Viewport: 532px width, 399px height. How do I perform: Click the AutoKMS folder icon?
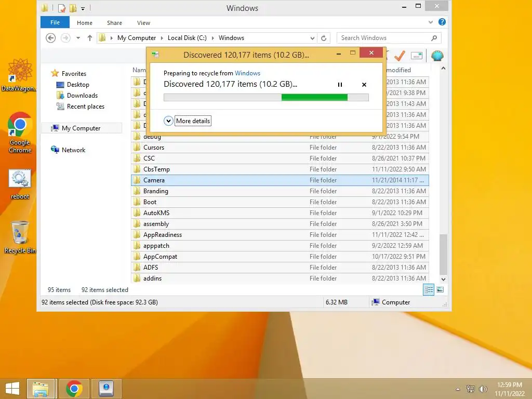point(137,212)
